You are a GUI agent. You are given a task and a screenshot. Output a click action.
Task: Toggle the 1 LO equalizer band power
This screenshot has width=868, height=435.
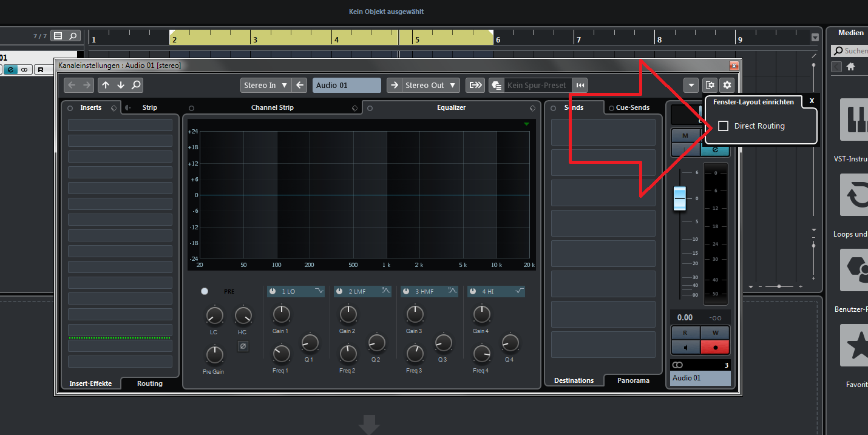(x=273, y=292)
